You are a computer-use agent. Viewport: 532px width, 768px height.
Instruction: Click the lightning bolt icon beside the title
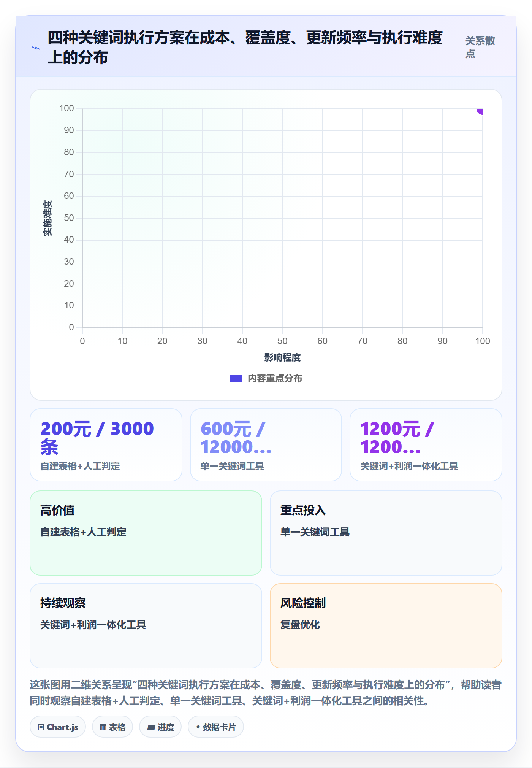(x=36, y=48)
